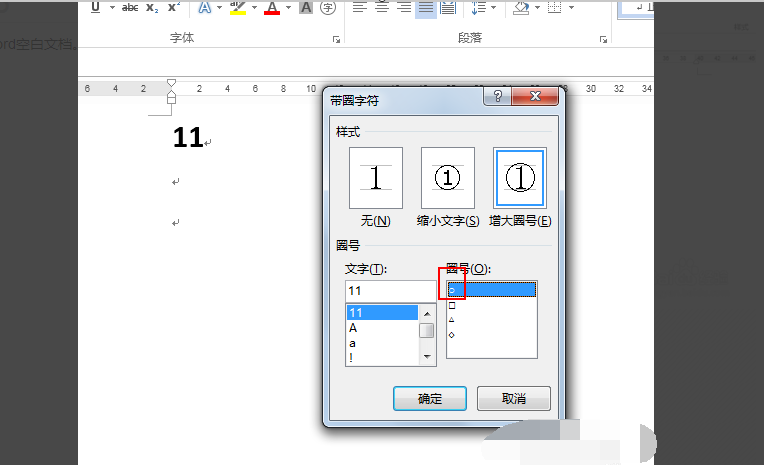
Task: Cancel with the 取消 button
Action: (x=514, y=399)
